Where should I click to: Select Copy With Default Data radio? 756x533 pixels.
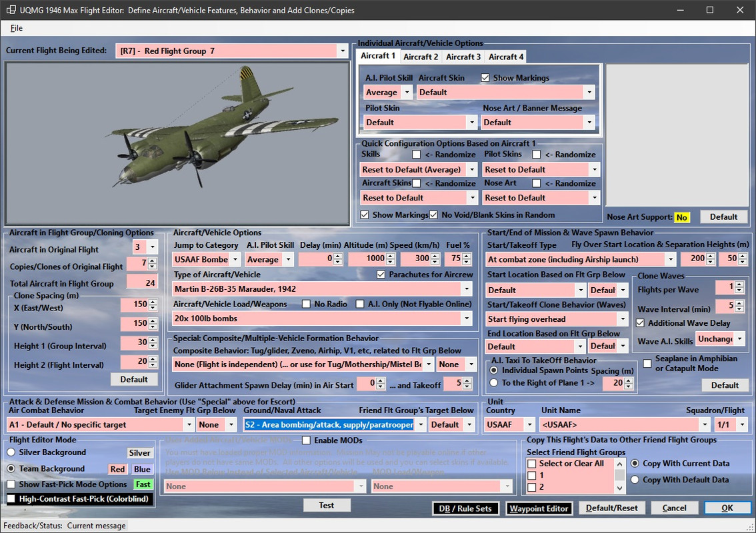click(635, 480)
